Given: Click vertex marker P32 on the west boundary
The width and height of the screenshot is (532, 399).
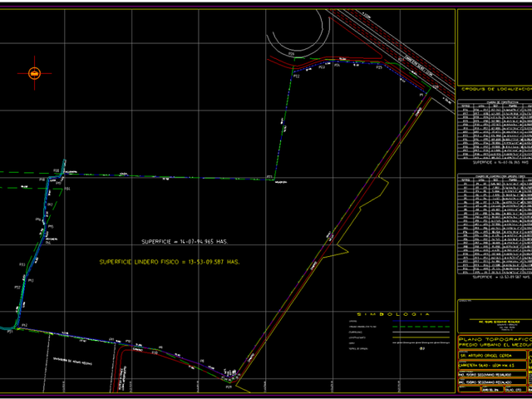Looking at the screenshot, I should pos(17,288).
